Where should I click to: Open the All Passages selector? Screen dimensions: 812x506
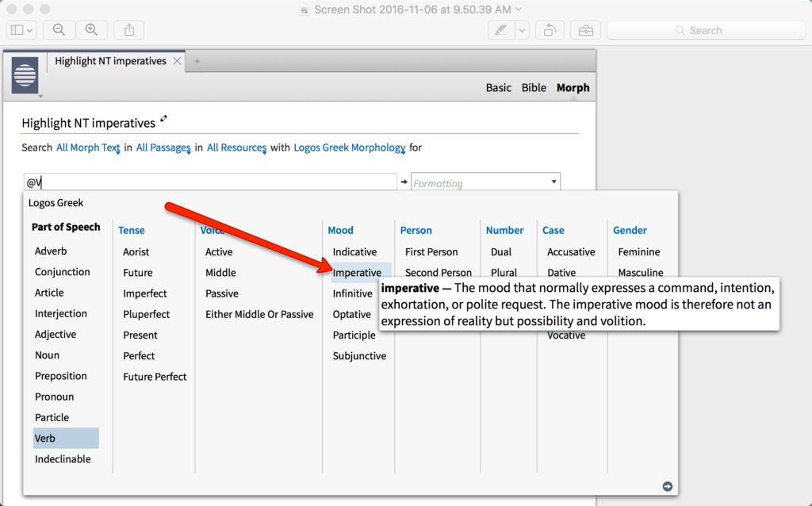[163, 148]
